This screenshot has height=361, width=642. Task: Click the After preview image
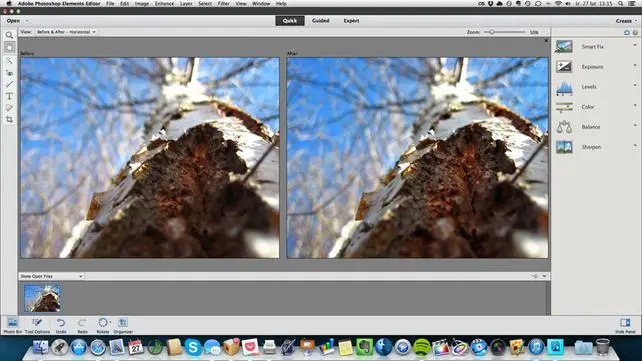point(417,158)
